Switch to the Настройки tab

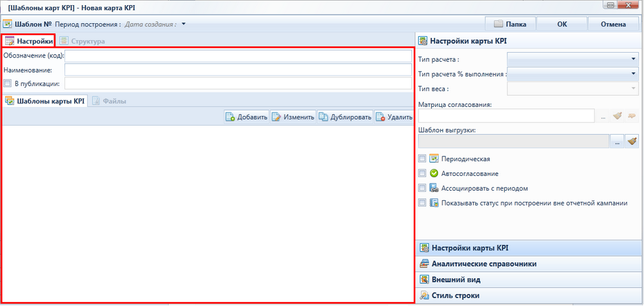[29, 41]
